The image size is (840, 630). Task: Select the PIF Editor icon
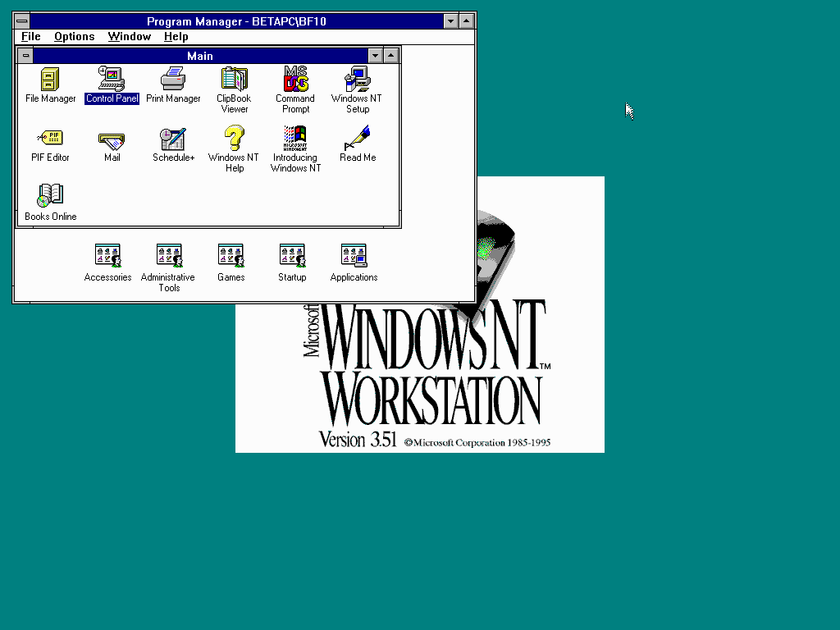(x=50, y=139)
